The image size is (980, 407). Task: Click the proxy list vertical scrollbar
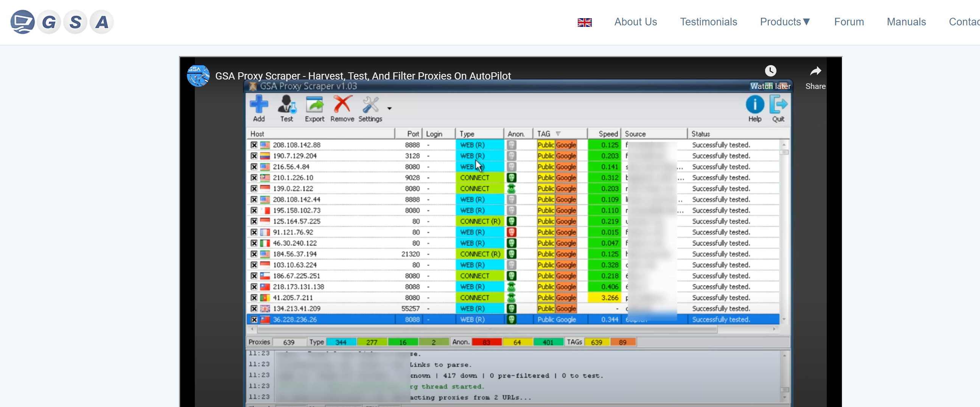[784, 232]
